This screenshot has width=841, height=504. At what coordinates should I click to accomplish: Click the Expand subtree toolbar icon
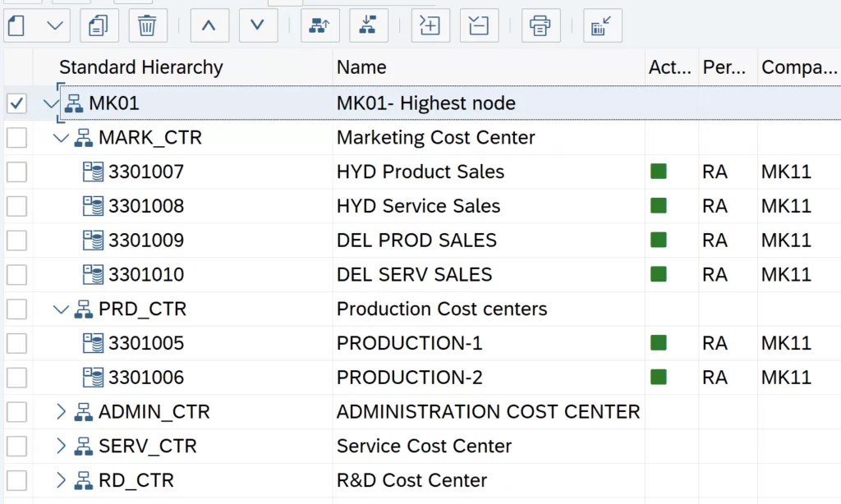point(430,25)
